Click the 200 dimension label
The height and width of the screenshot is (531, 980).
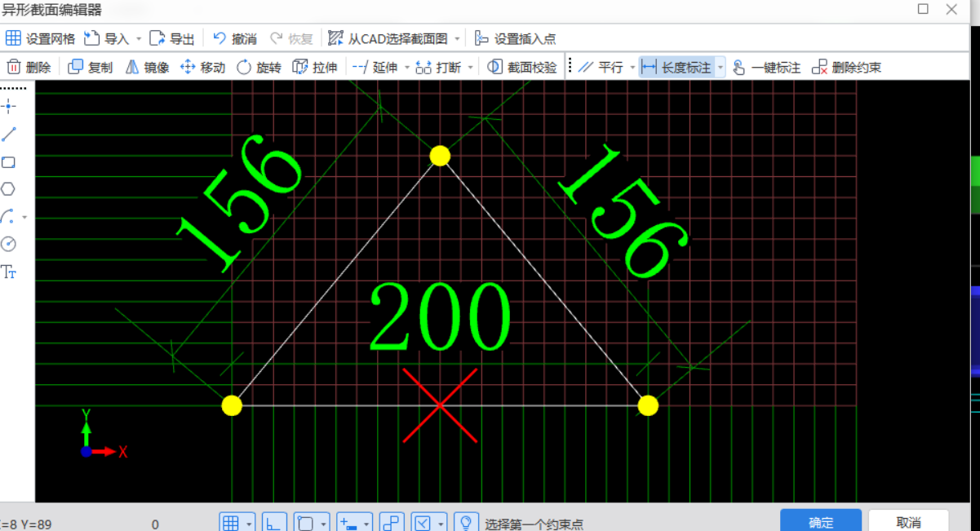pyautogui.click(x=441, y=317)
